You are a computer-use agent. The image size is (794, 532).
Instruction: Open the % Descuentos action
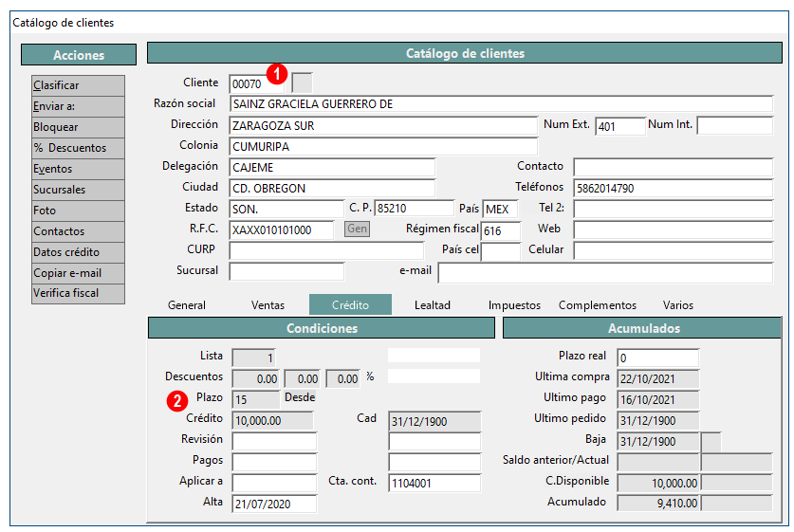coord(78,148)
